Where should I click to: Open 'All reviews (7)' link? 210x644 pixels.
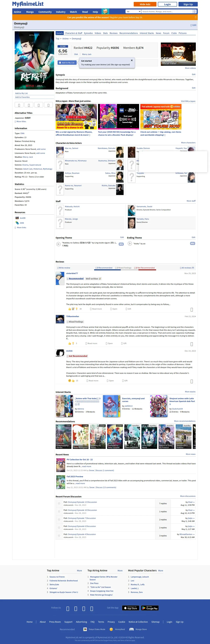tap(187, 268)
